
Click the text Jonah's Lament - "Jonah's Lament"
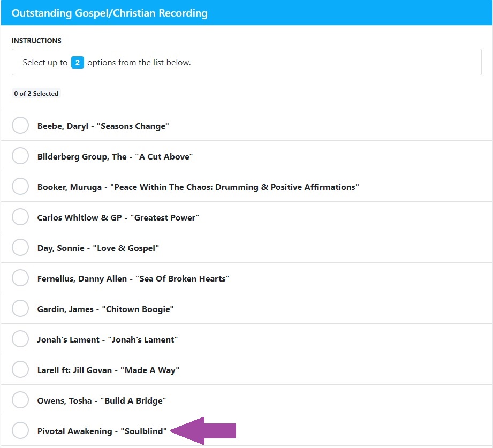(108, 339)
